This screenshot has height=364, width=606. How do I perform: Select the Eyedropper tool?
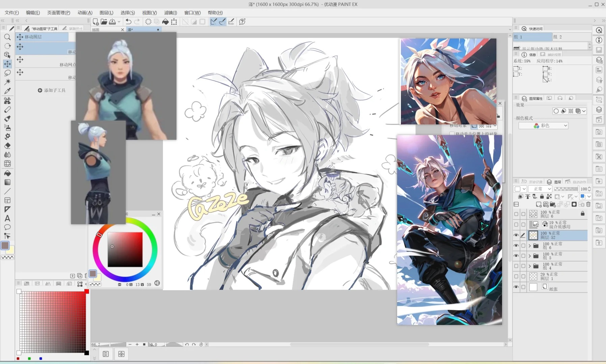[x=7, y=91]
